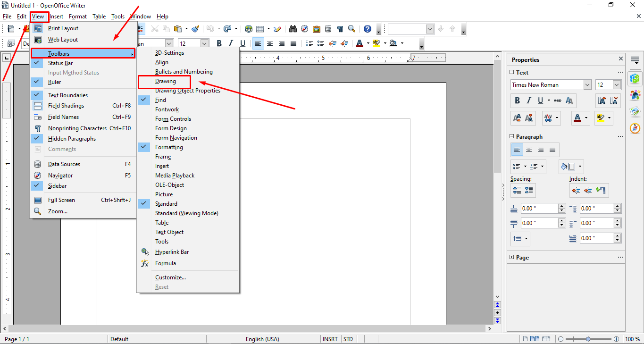This screenshot has height=344, width=644.
Task: Open the sidebar Navigator compass icon
Action: click(635, 128)
